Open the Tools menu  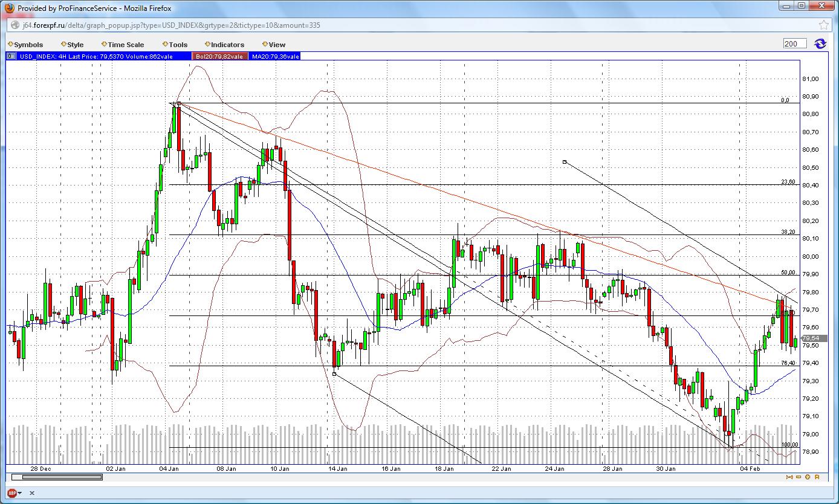click(175, 45)
